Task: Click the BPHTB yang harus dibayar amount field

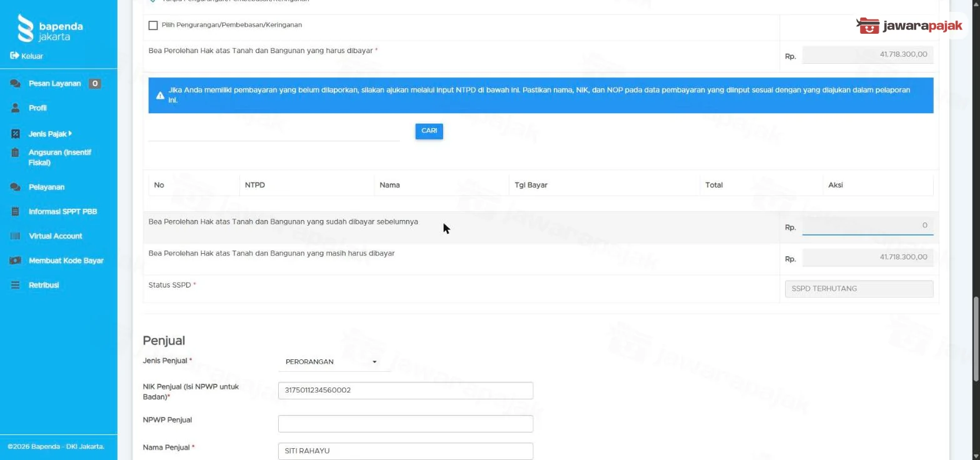Action: click(x=867, y=55)
